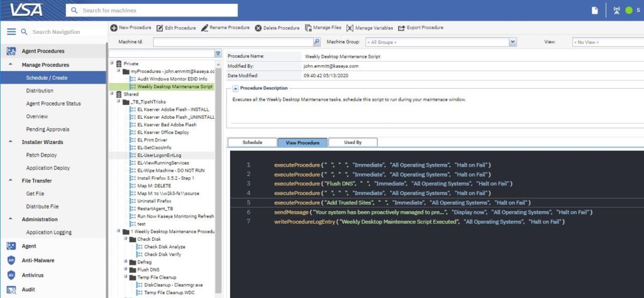This screenshot has width=644, height=298.
Task: Click the Machine Id search magnifier icon
Action: (x=317, y=42)
